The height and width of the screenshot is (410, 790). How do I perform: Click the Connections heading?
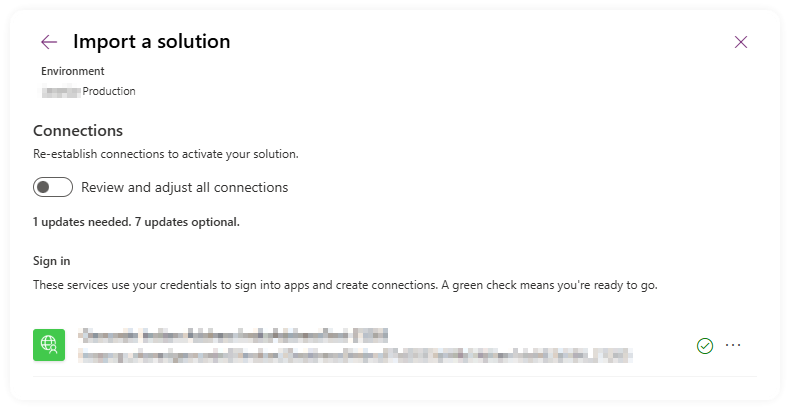[78, 130]
